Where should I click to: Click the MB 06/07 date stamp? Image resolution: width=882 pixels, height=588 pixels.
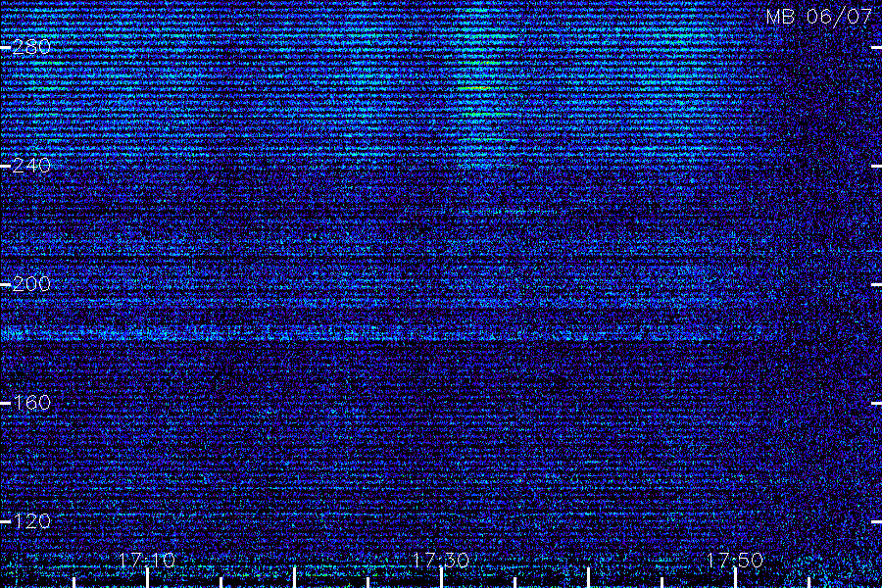point(819,17)
